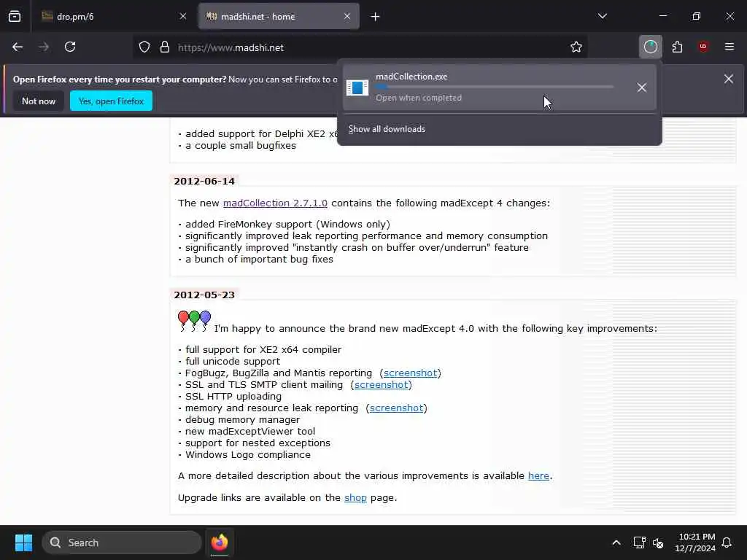Image resolution: width=747 pixels, height=560 pixels.
Task: Cancel the madCollection.exe download
Action: [x=642, y=87]
